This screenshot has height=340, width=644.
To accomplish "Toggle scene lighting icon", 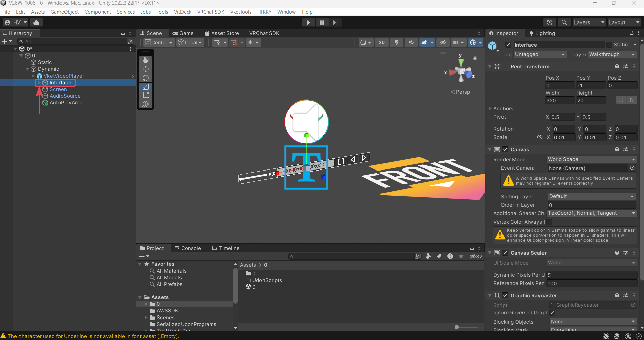I will pos(397,42).
